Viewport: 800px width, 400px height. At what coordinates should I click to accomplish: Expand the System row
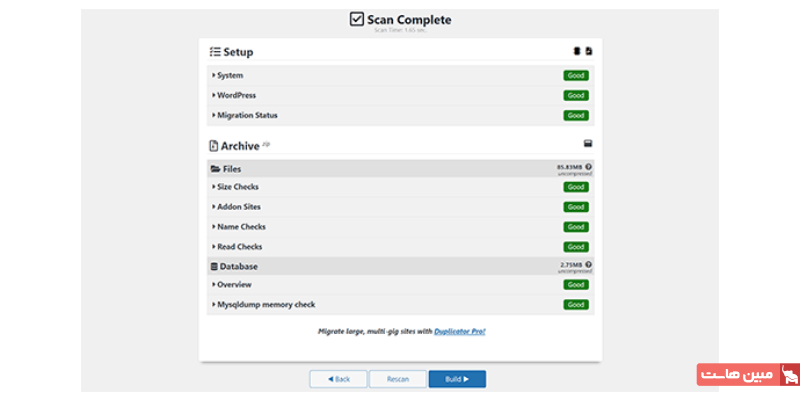(x=229, y=75)
